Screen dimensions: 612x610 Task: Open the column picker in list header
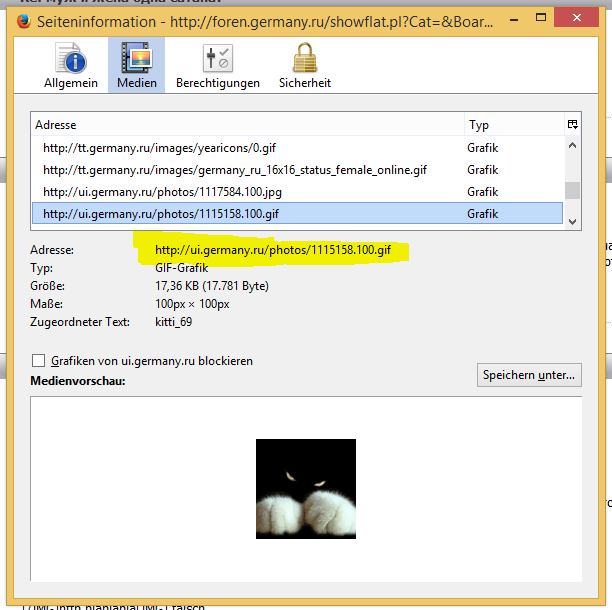click(x=572, y=125)
